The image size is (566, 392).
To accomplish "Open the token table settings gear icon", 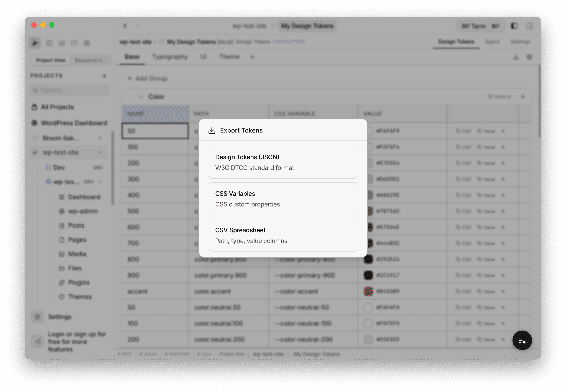I will tap(529, 57).
